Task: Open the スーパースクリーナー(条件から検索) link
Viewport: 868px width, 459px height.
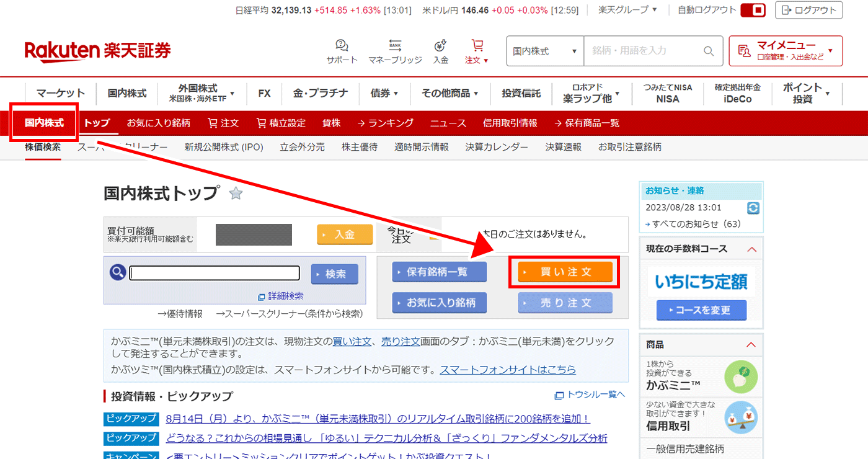Action: coord(289,314)
